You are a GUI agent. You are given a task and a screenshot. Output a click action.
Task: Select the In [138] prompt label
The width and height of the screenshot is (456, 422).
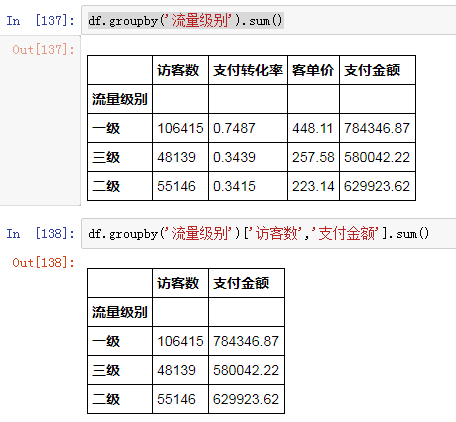41,234
